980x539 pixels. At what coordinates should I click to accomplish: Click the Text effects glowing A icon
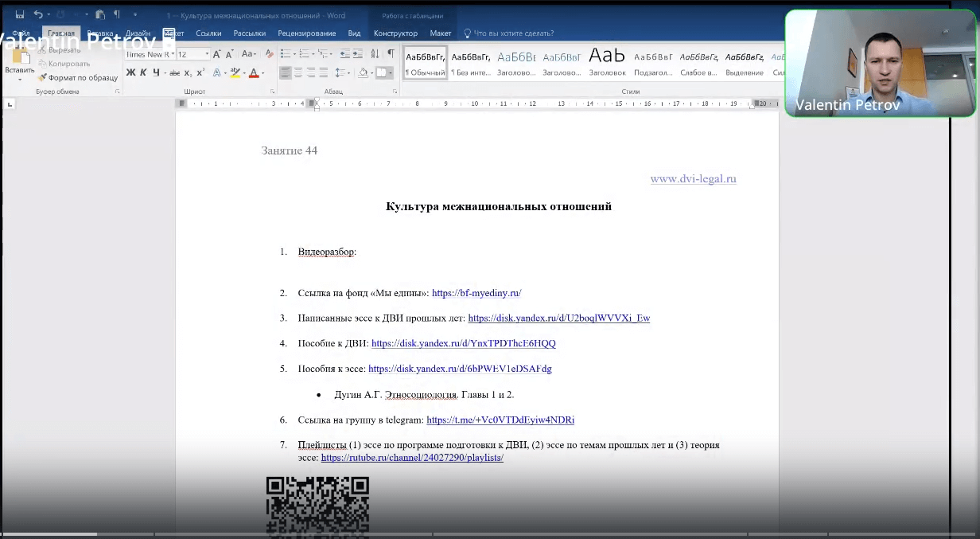click(x=216, y=72)
